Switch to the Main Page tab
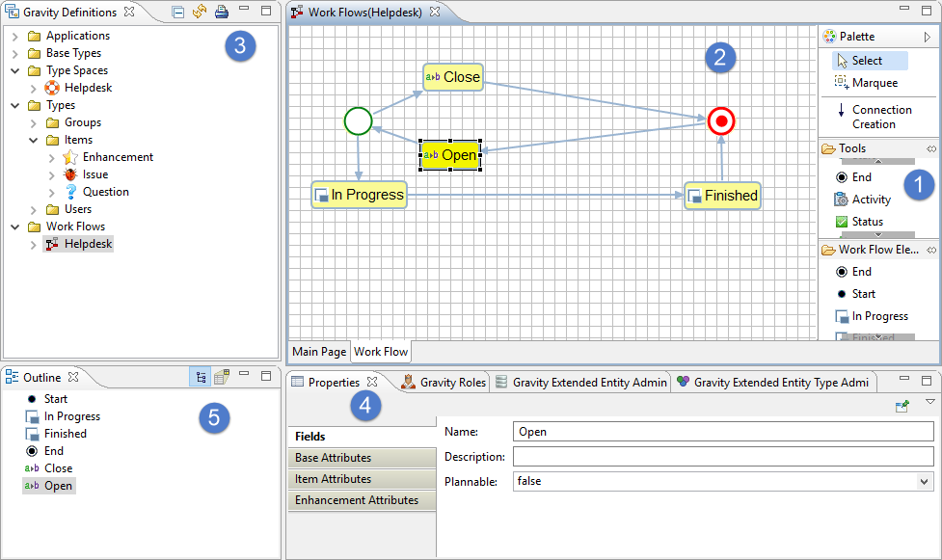 [319, 352]
